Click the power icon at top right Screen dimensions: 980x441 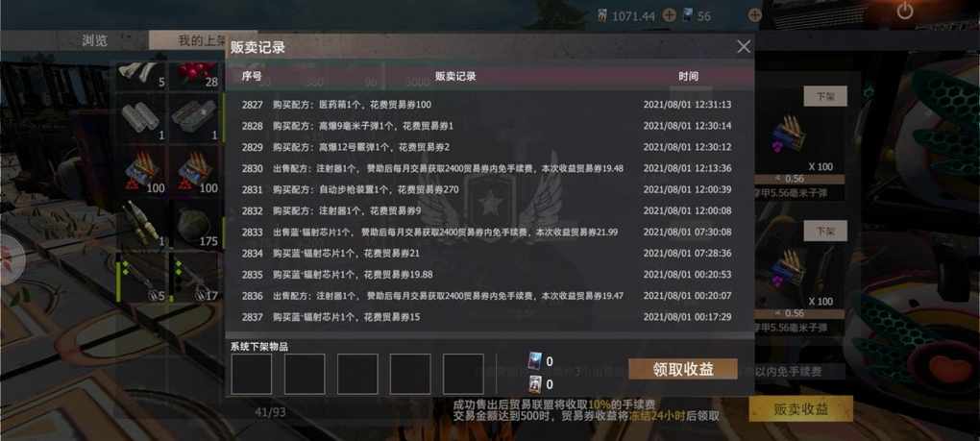pos(904,12)
